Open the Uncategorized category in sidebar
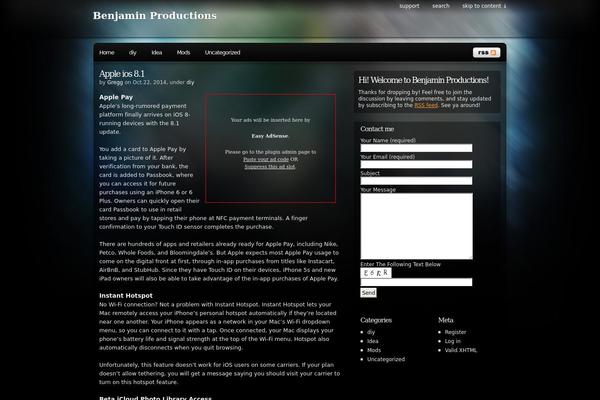The width and height of the screenshot is (600, 400). point(386,359)
